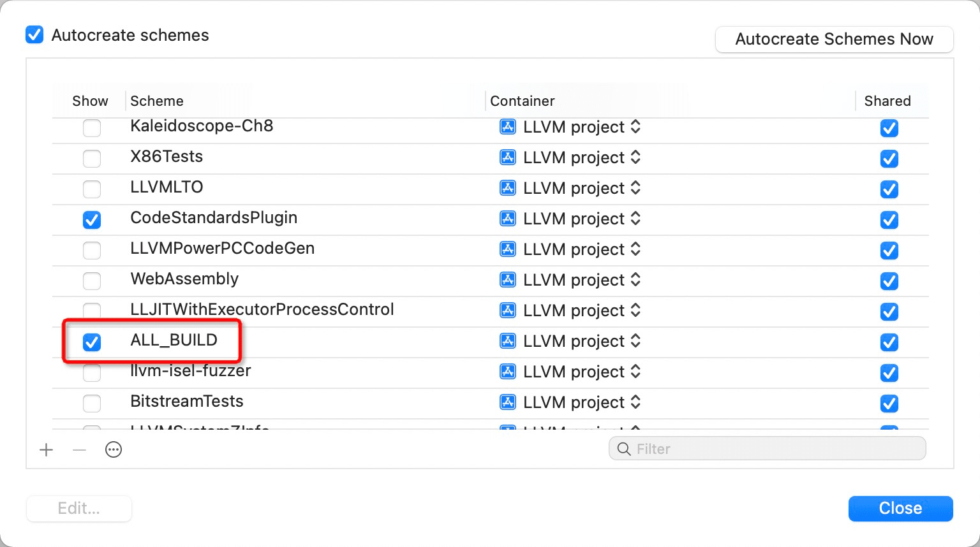
Task: Click the BitstreamTests container project icon
Action: pos(508,402)
